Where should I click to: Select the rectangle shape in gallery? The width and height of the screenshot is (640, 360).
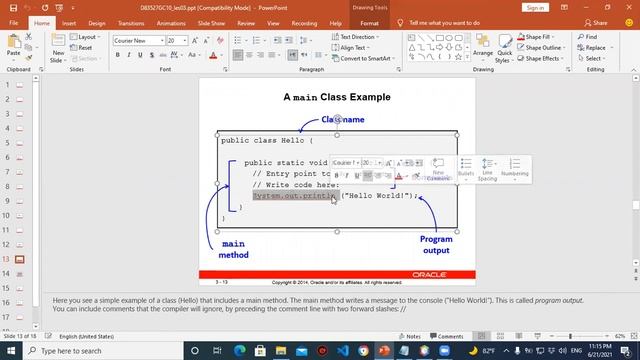click(439, 38)
